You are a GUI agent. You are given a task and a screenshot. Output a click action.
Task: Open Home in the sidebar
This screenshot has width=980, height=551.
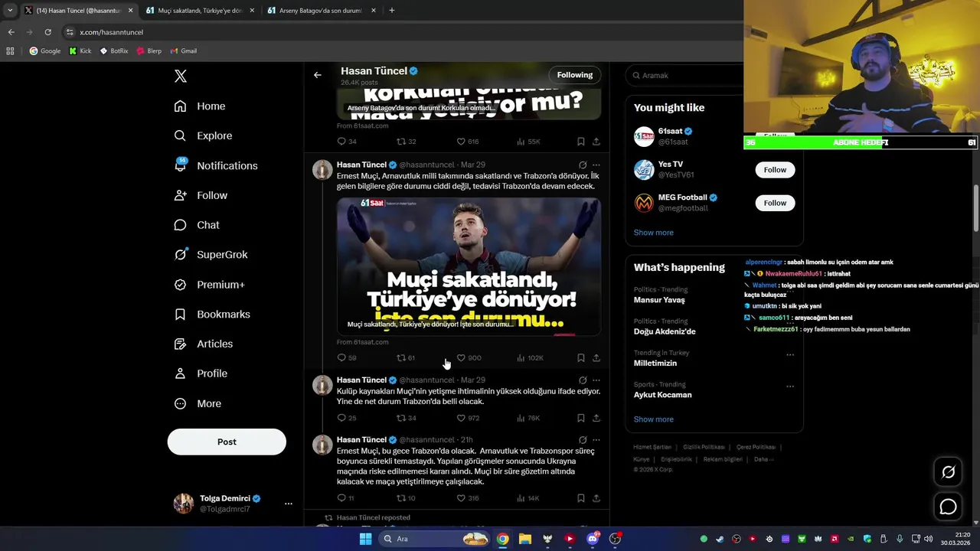pos(200,106)
